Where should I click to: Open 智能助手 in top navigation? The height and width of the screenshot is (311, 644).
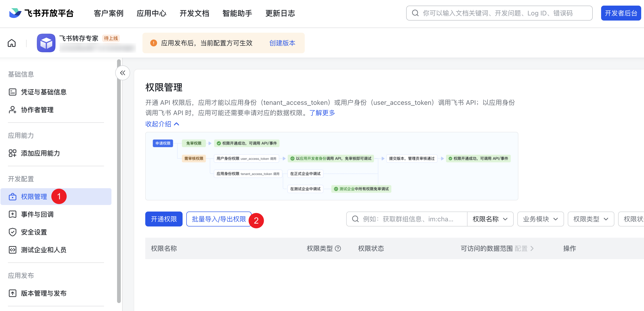click(237, 13)
